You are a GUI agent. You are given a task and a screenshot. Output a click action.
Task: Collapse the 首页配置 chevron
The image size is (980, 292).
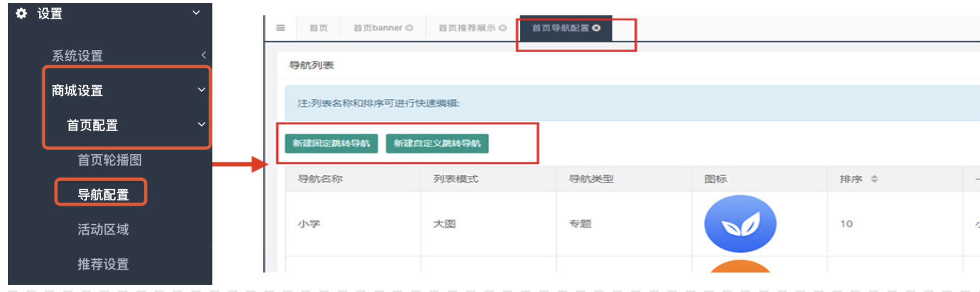click(201, 124)
